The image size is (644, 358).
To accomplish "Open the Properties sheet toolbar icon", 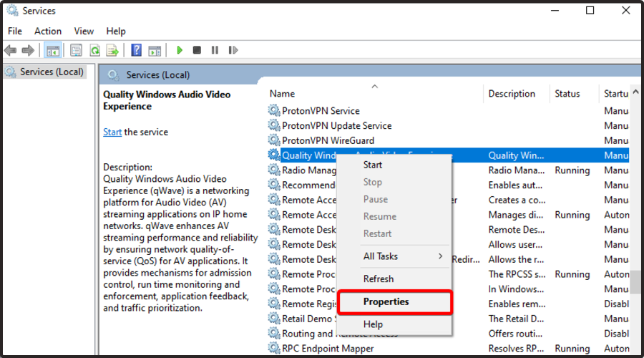I will tap(76, 51).
